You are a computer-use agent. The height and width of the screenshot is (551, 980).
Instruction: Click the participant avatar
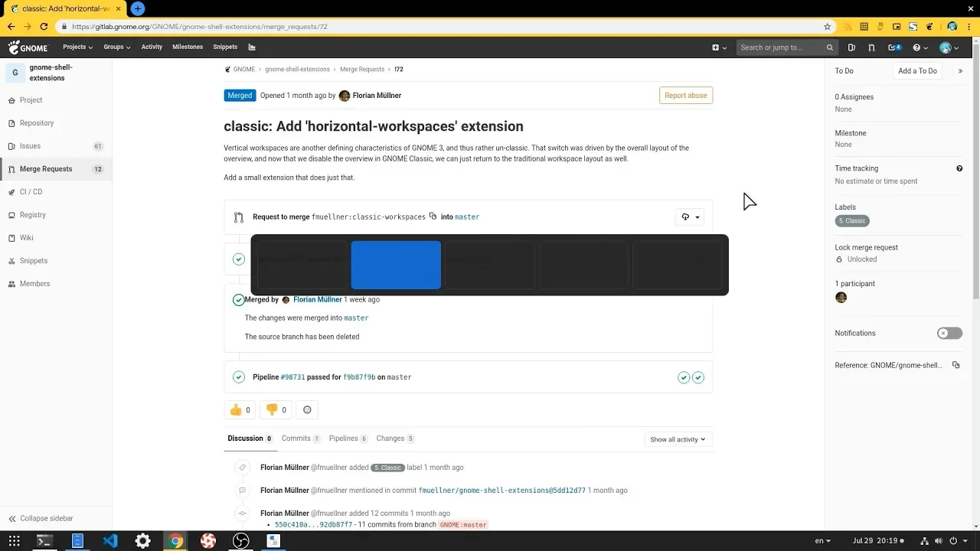(x=841, y=298)
